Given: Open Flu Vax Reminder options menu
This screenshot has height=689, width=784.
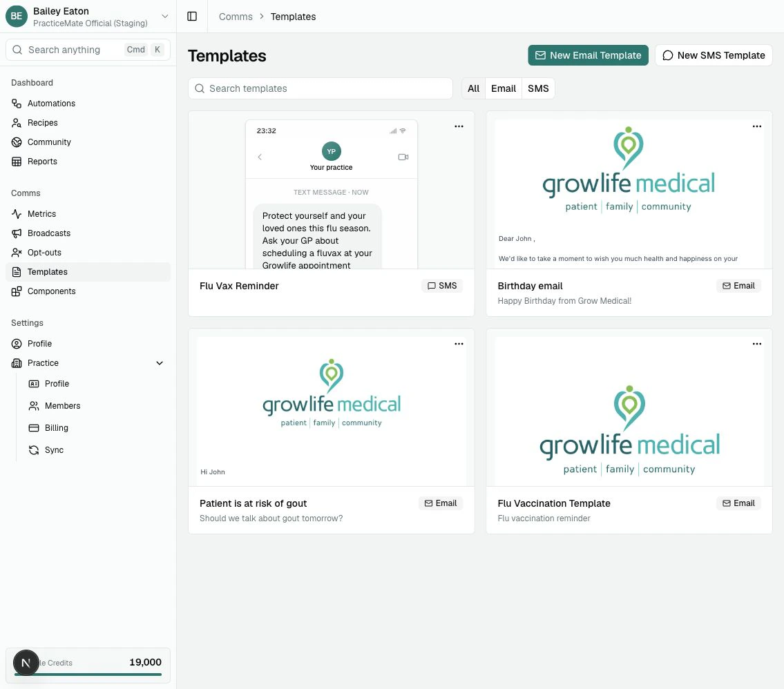Looking at the screenshot, I should tap(459, 126).
